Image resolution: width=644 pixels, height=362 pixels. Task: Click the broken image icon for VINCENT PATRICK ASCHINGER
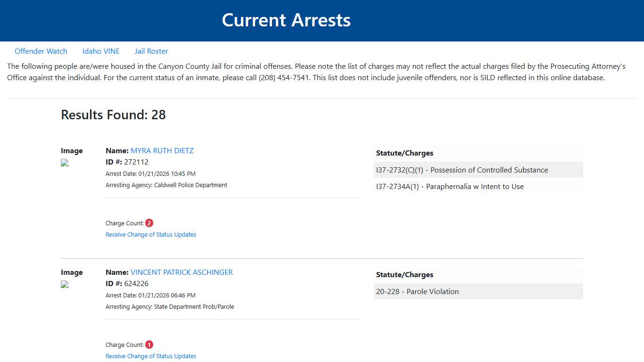coord(64,284)
